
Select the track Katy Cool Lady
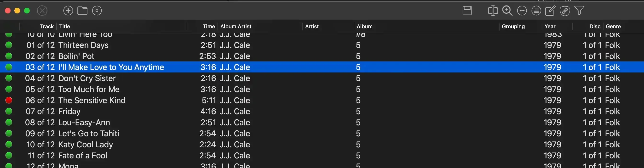point(86,144)
